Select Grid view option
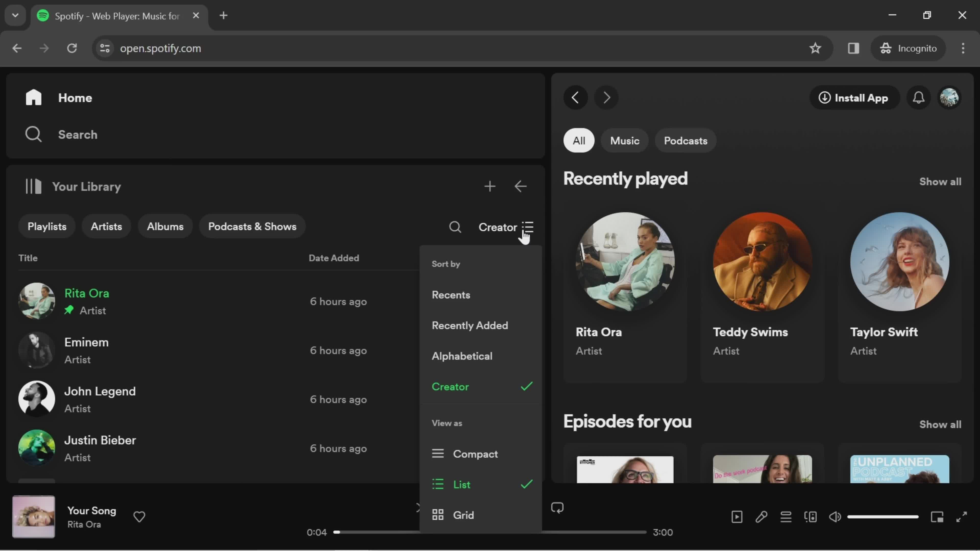980x551 pixels. click(x=463, y=515)
